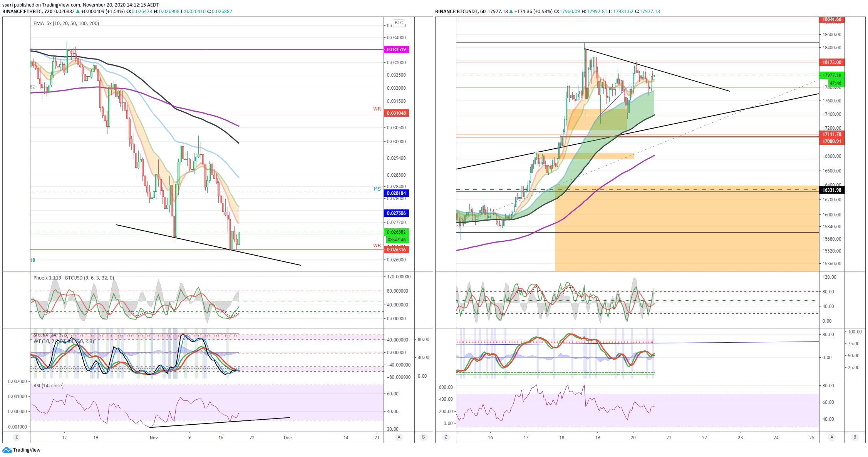Click the StochX (14, 3, 3) indicator label
Image resolution: width=868 pixels, height=457 pixels.
(51, 335)
